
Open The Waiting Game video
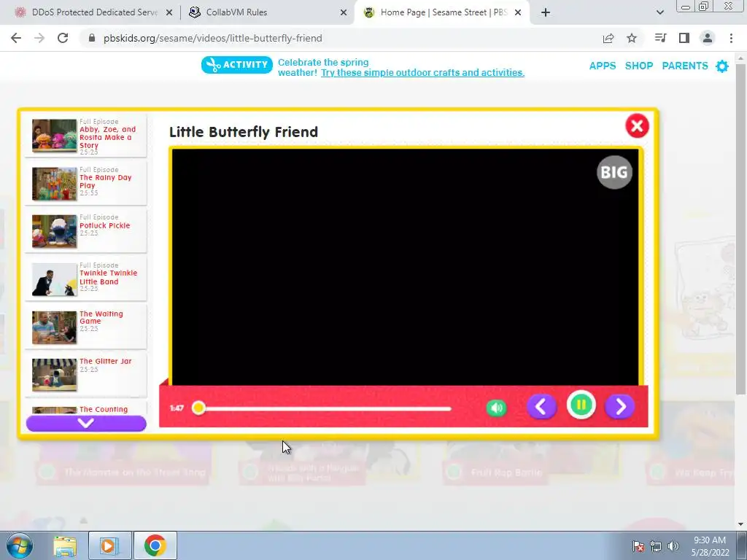click(x=86, y=327)
